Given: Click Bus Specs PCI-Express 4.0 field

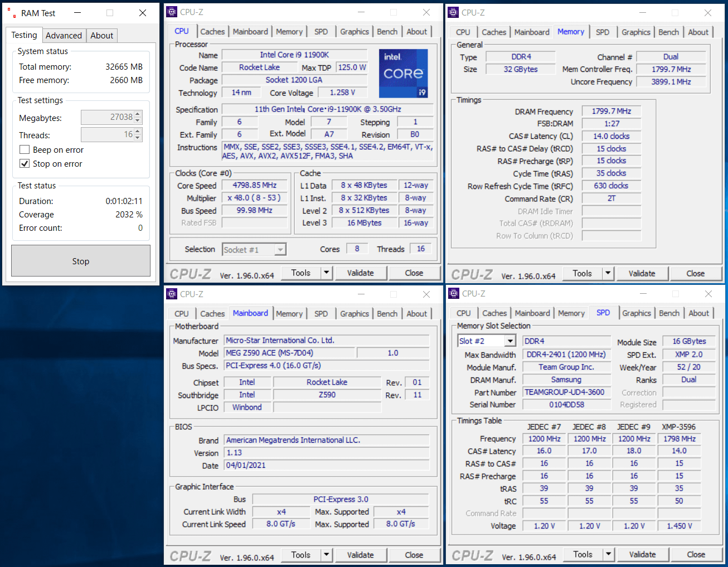Looking at the screenshot, I should pos(327,366).
